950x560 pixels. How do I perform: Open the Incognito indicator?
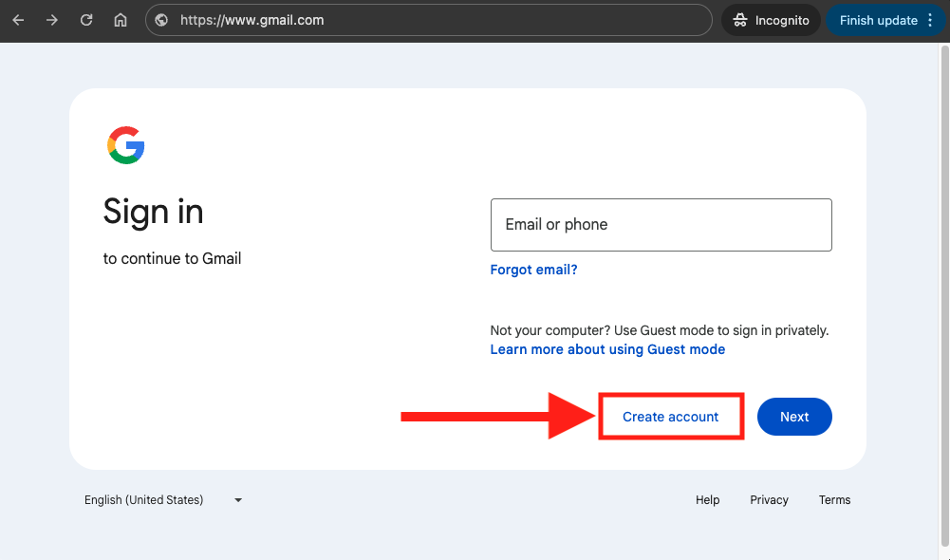pos(771,20)
